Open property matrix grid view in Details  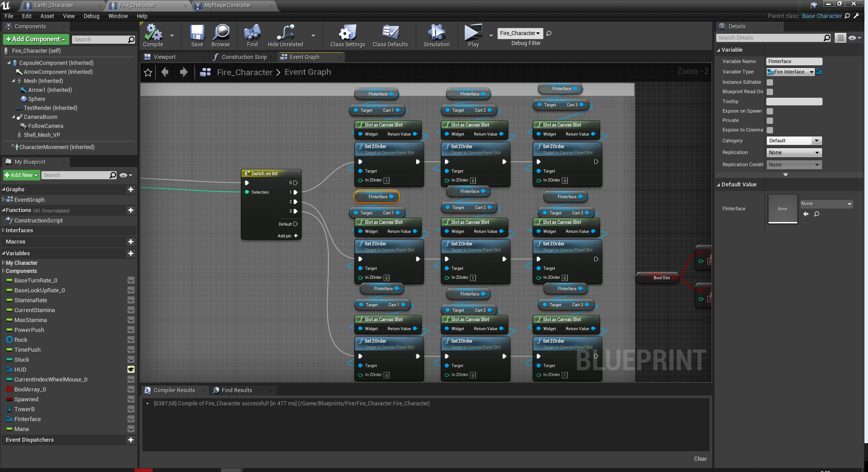coord(841,38)
